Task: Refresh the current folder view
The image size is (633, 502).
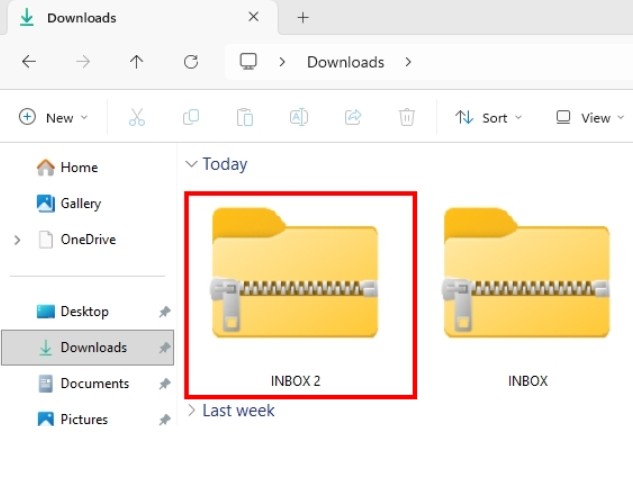Action: pyautogui.click(x=191, y=62)
